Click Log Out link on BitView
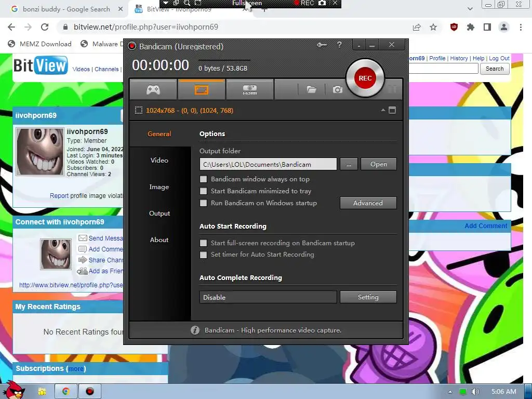The height and width of the screenshot is (399, 532). click(499, 58)
